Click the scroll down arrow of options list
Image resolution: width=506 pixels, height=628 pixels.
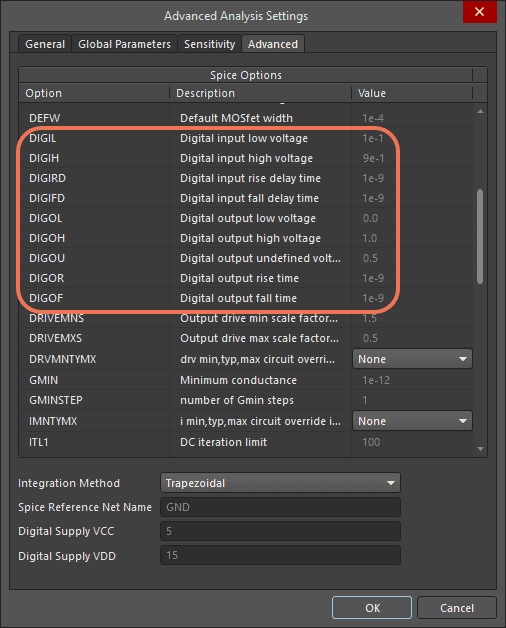(480, 449)
